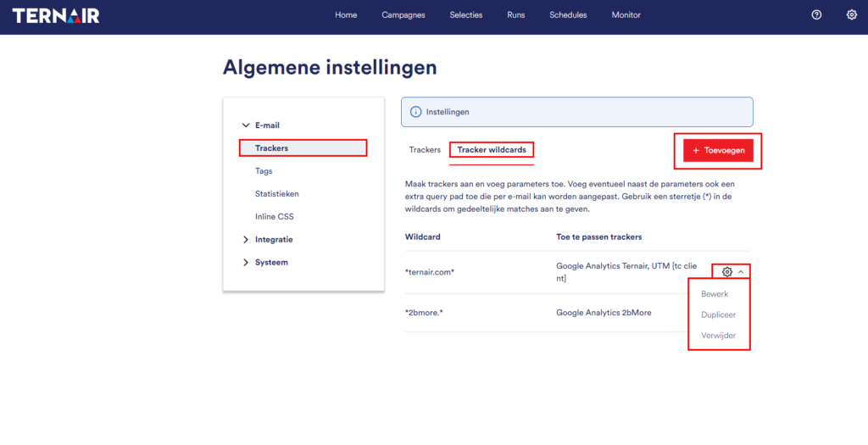
Task: Click the *2bmore.* wildcard cell
Action: (424, 313)
